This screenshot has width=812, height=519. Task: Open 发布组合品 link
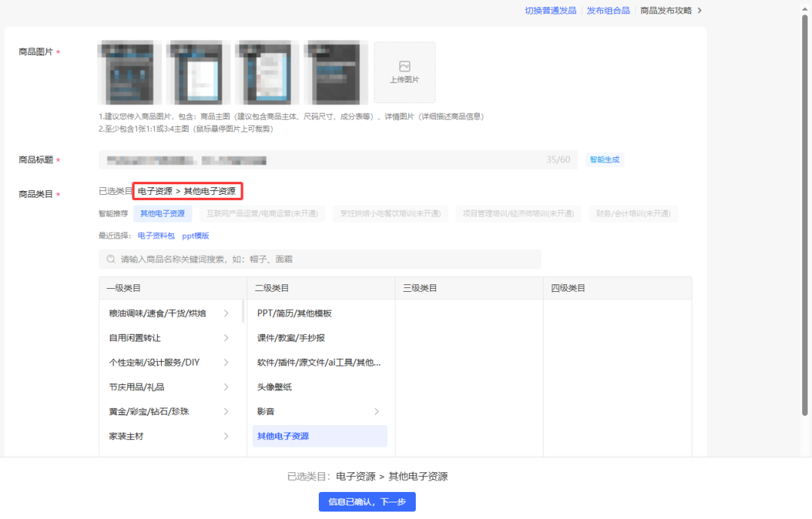point(608,11)
